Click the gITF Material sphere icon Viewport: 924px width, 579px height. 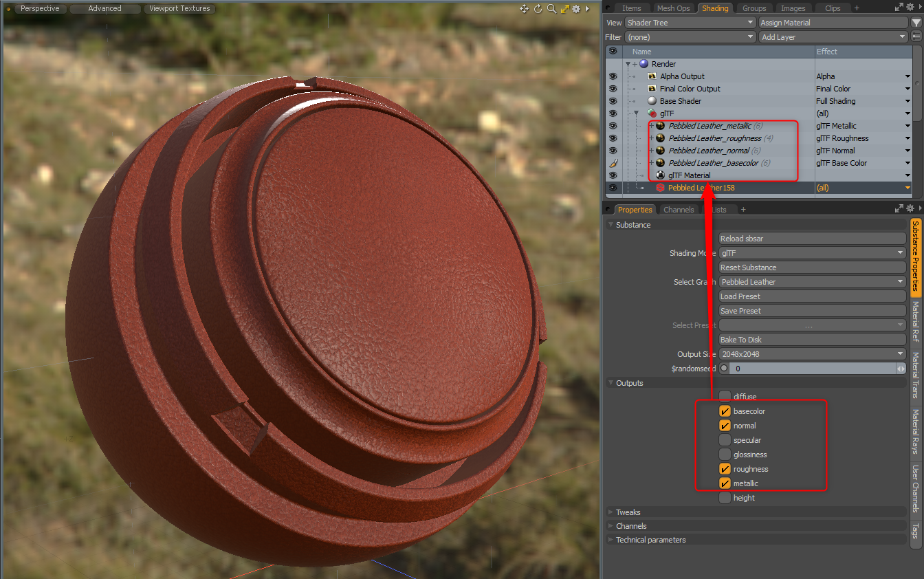(660, 175)
